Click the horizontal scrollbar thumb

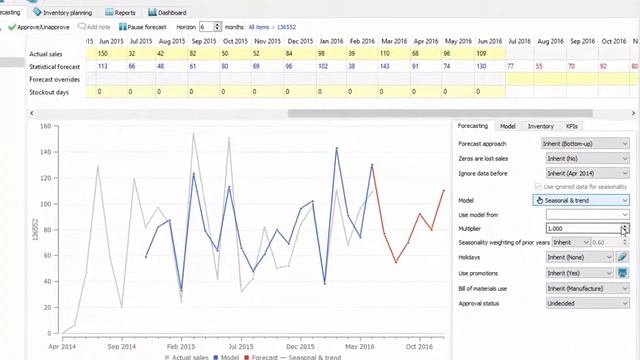pyautogui.click(x=440, y=113)
